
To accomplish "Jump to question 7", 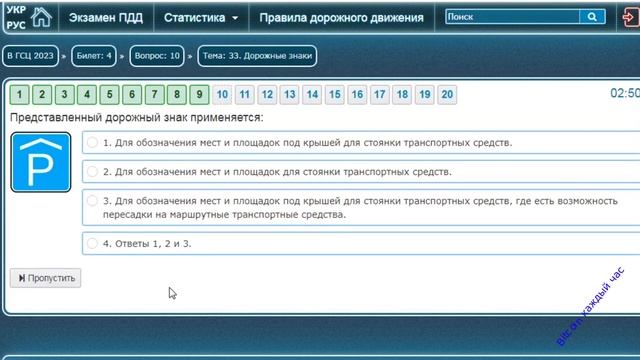I will pyautogui.click(x=154, y=95).
